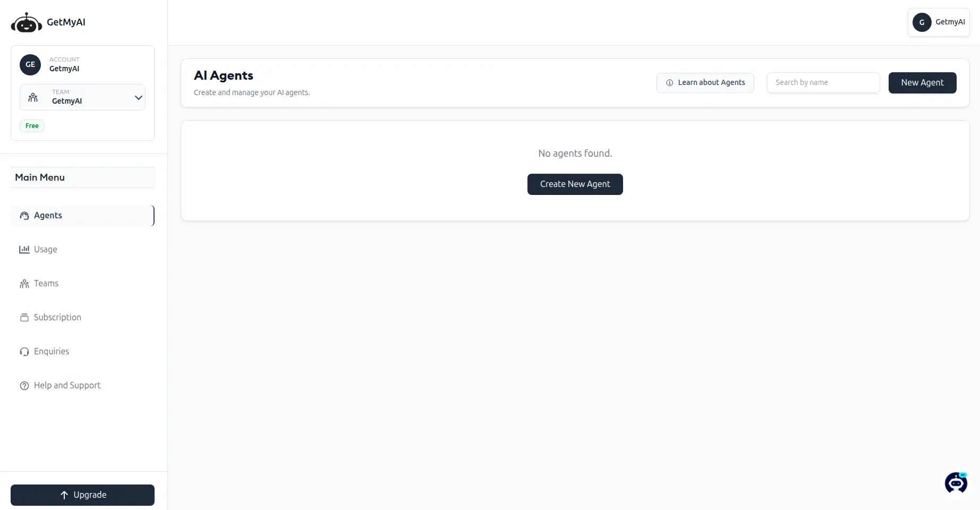Click the Create New Agent button
Image resolution: width=980 pixels, height=510 pixels.
575,184
